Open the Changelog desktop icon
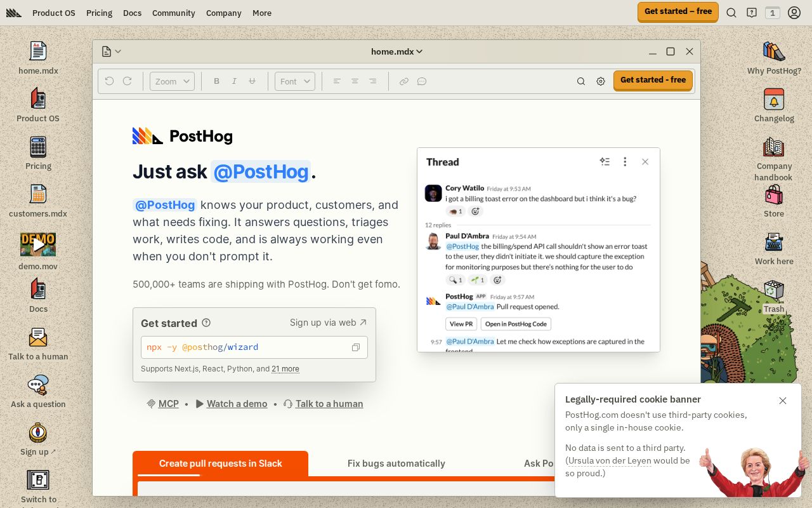812x508 pixels. tap(774, 105)
